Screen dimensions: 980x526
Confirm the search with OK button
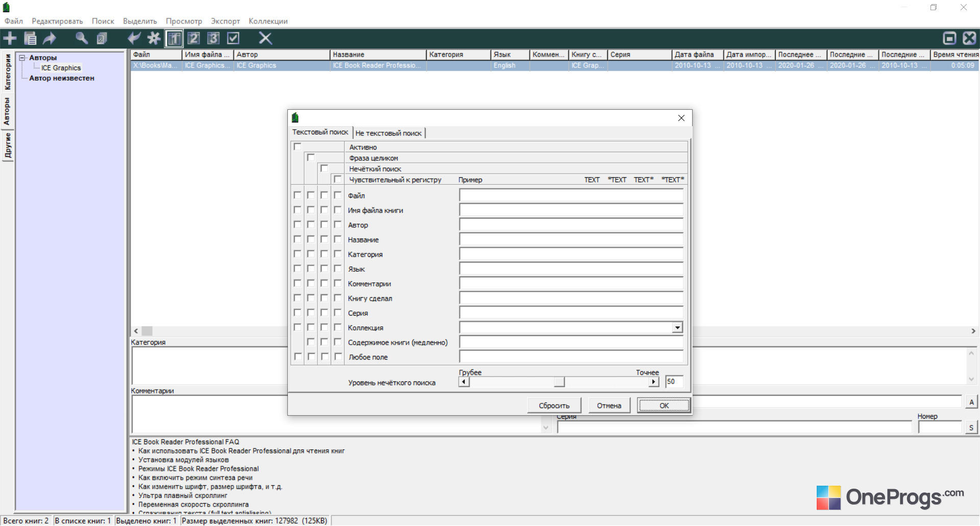tap(664, 405)
